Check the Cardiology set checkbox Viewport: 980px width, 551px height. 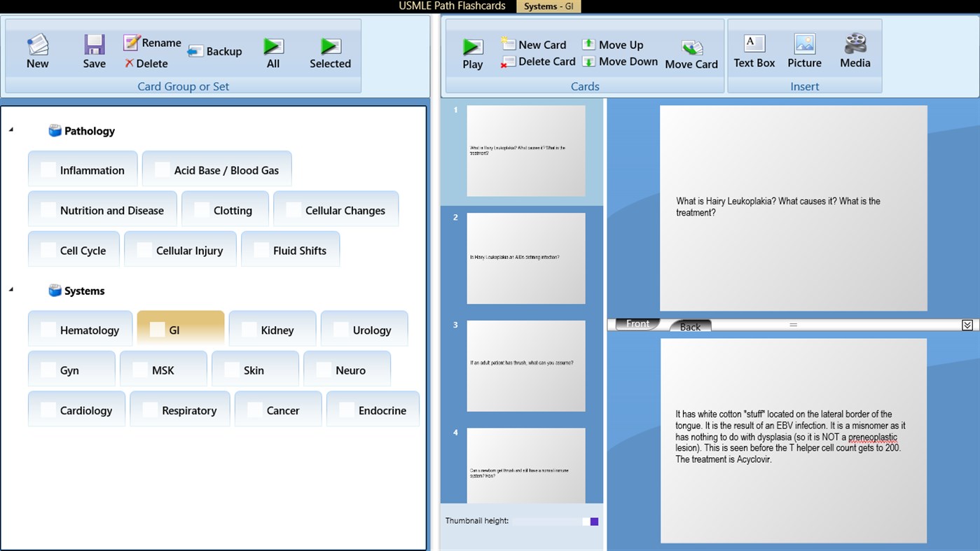pyautogui.click(x=50, y=410)
